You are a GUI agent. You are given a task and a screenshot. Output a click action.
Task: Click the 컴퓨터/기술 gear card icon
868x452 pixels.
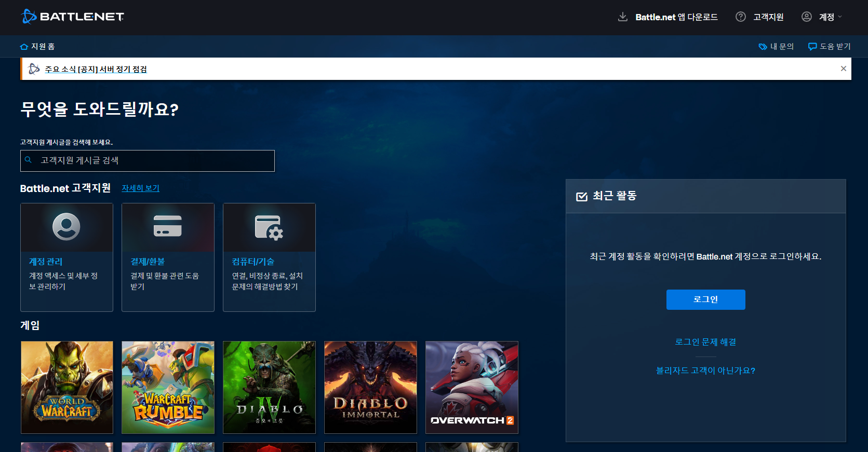(x=269, y=228)
